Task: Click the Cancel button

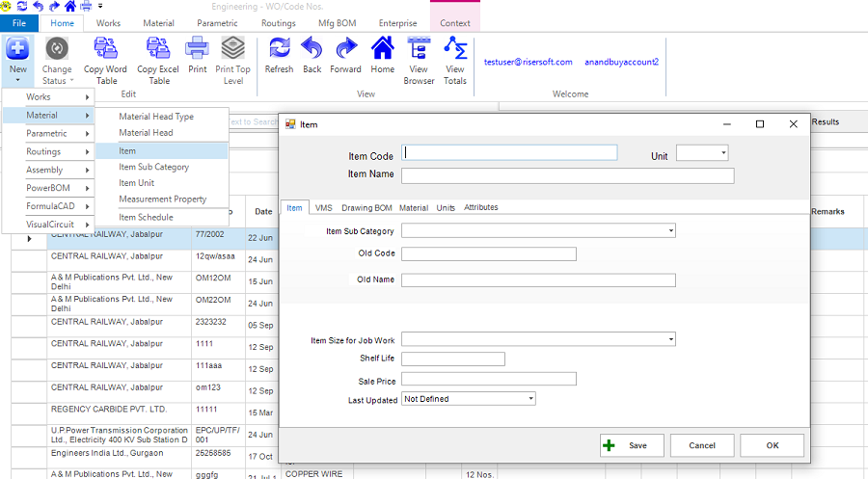Action: [702, 445]
